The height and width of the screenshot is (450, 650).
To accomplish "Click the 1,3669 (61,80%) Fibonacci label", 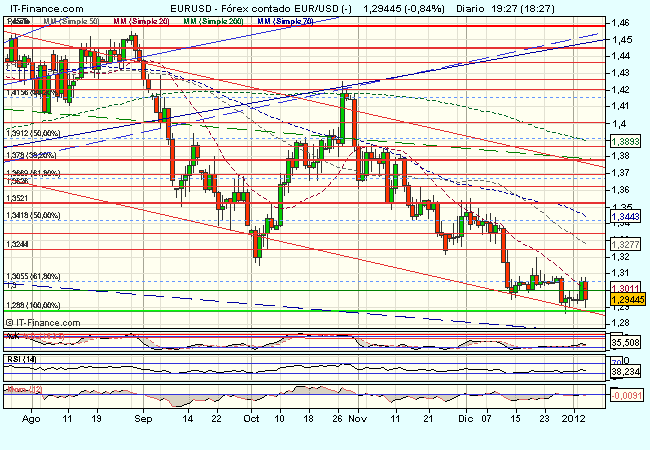I will [x=33, y=173].
